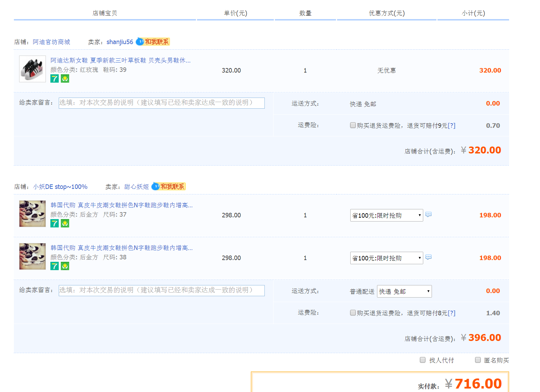Click the contact-seller icon next to 甜心妖姬
The width and height of the screenshot is (540, 392).
[169, 186]
